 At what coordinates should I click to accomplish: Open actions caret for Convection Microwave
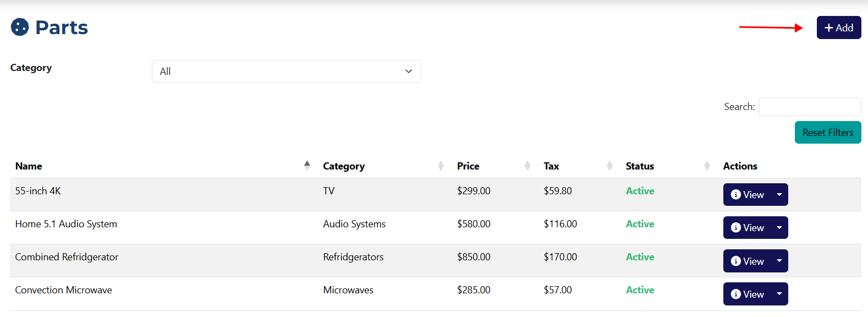coord(779,294)
